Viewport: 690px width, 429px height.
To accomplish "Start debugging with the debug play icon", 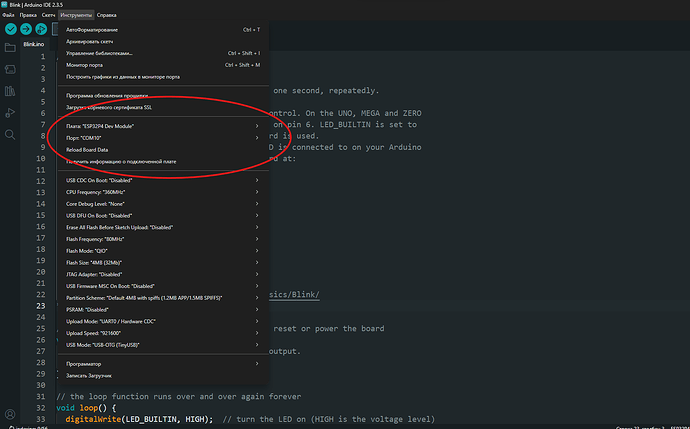I will [41, 29].
